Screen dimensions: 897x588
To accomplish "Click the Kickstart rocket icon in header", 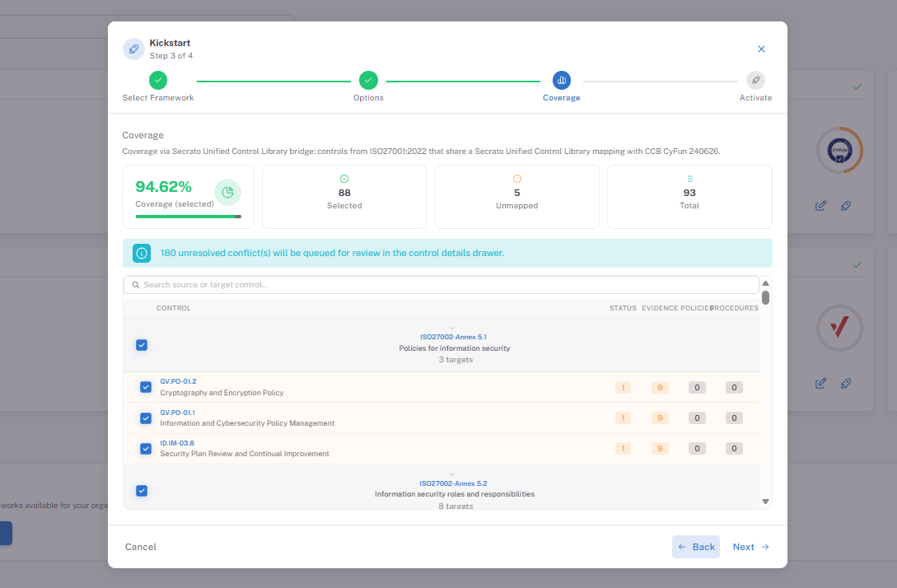I will pos(133,49).
